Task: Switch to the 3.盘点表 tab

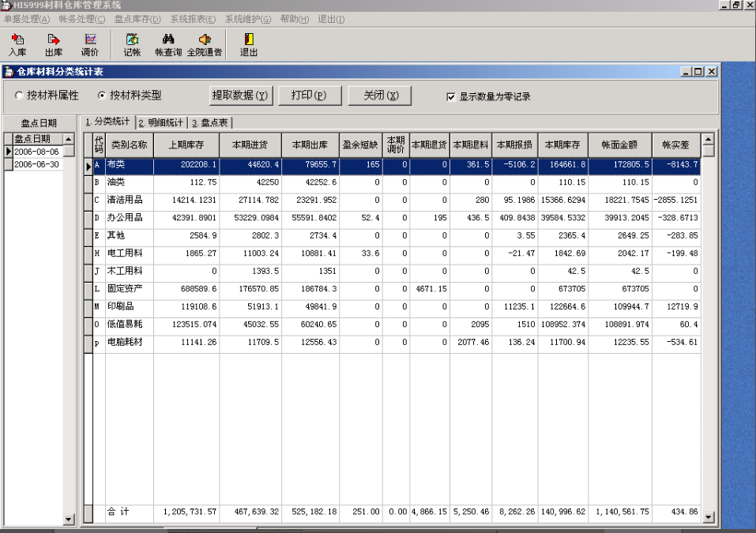Action: [209, 123]
